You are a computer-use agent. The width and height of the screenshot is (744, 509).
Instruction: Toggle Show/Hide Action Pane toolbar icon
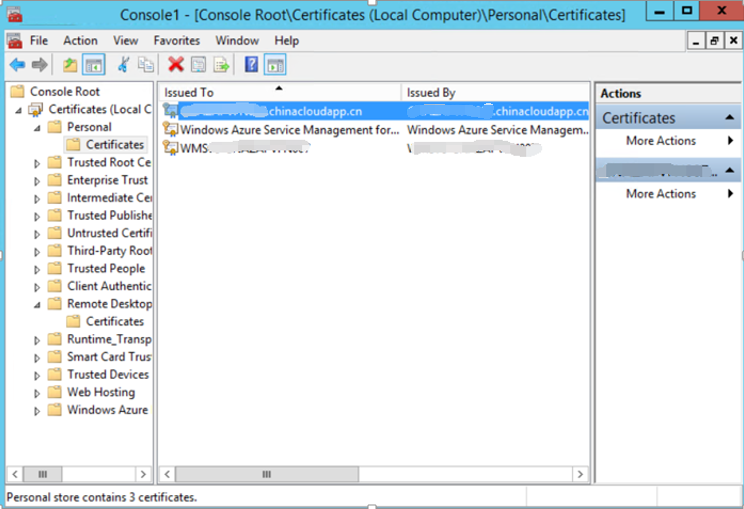pos(275,65)
